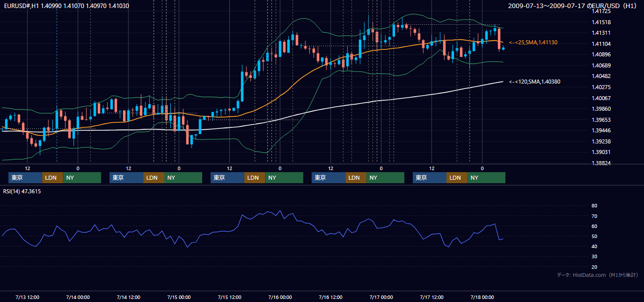Viewport: 644px width, 302px height.
Task: Click price axis label 1.41104
Action: click(602, 44)
